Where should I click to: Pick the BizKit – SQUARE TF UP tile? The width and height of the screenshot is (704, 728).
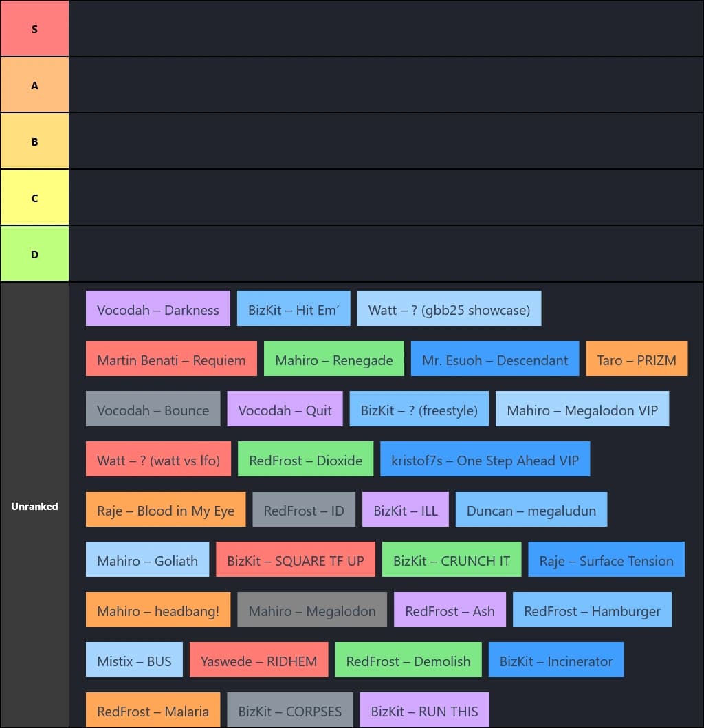[x=296, y=560]
